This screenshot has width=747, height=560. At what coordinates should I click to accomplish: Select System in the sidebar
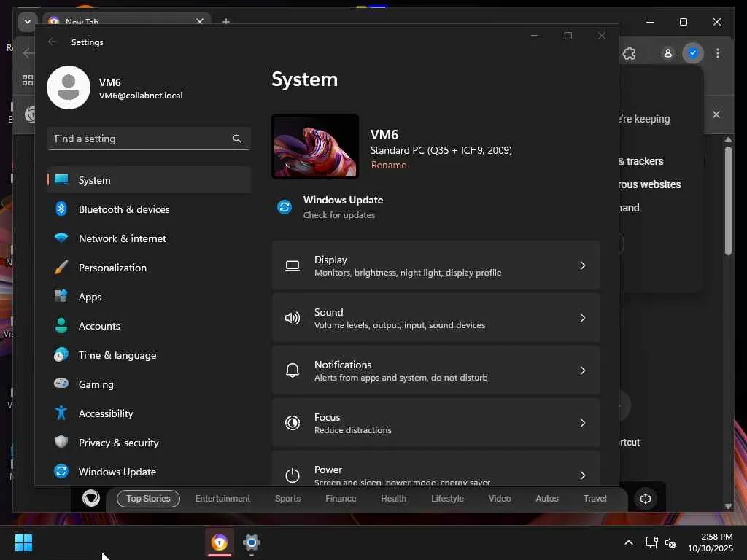click(x=149, y=180)
